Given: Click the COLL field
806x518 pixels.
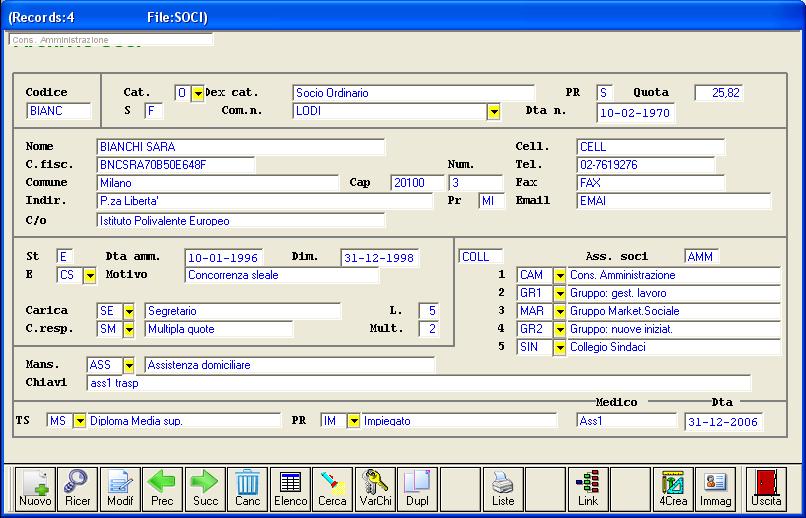Looking at the screenshot, I should pos(481,256).
